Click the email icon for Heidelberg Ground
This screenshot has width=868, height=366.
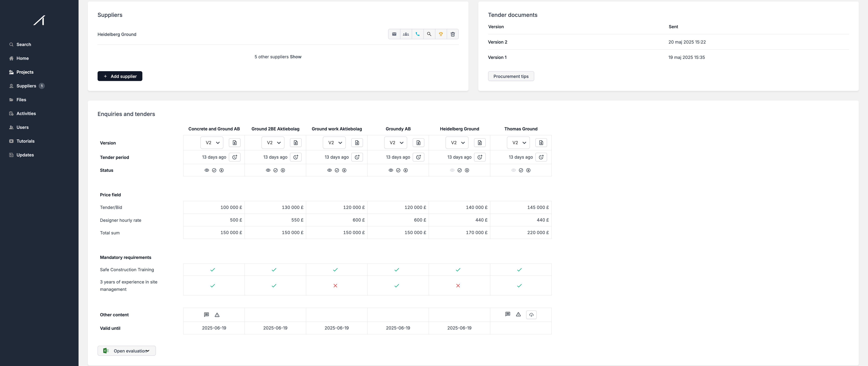point(394,34)
